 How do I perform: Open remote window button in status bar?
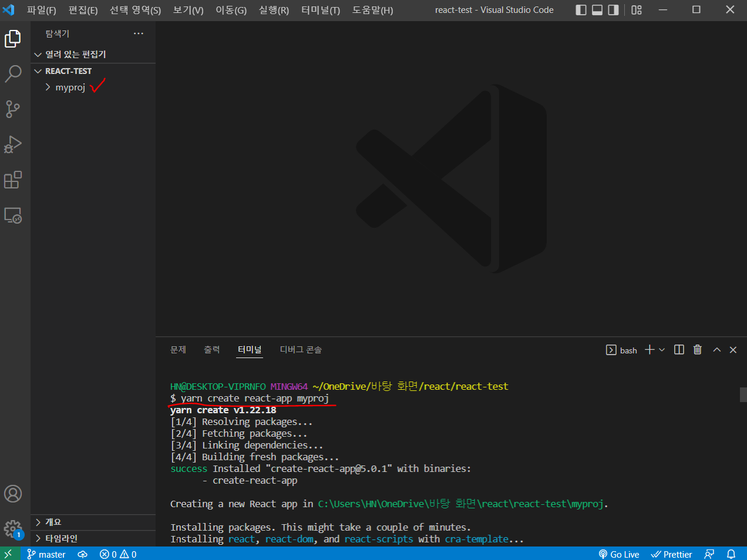(x=8, y=554)
